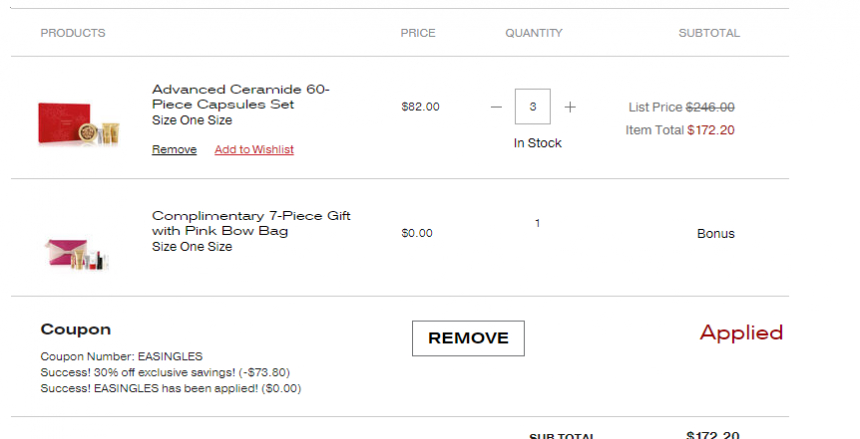Click the Bonus label for gift item
Image resolution: width=860 pixels, height=439 pixels.
716,234
